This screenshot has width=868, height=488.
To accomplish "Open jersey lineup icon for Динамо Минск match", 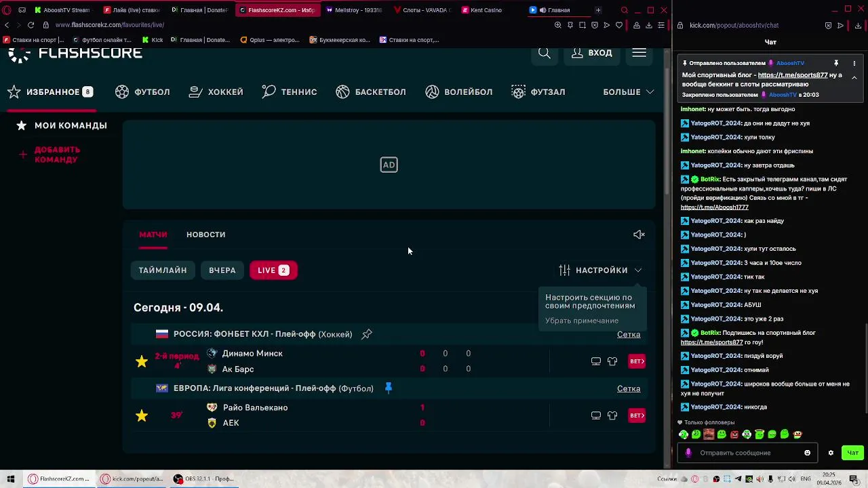I will click(x=612, y=361).
